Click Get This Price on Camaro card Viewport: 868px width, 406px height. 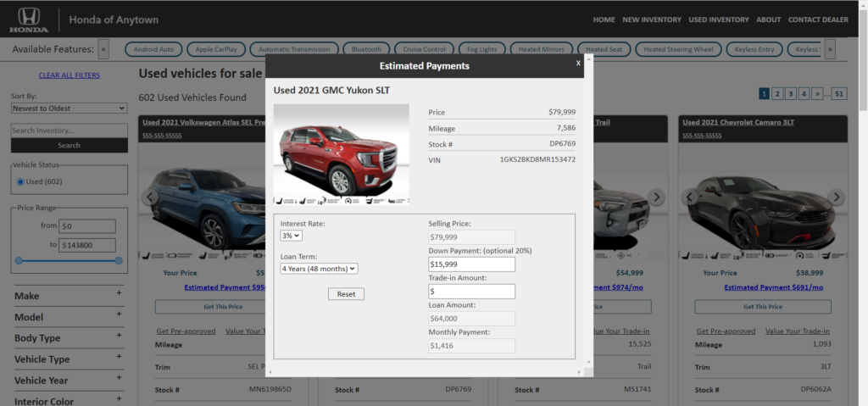click(x=763, y=307)
